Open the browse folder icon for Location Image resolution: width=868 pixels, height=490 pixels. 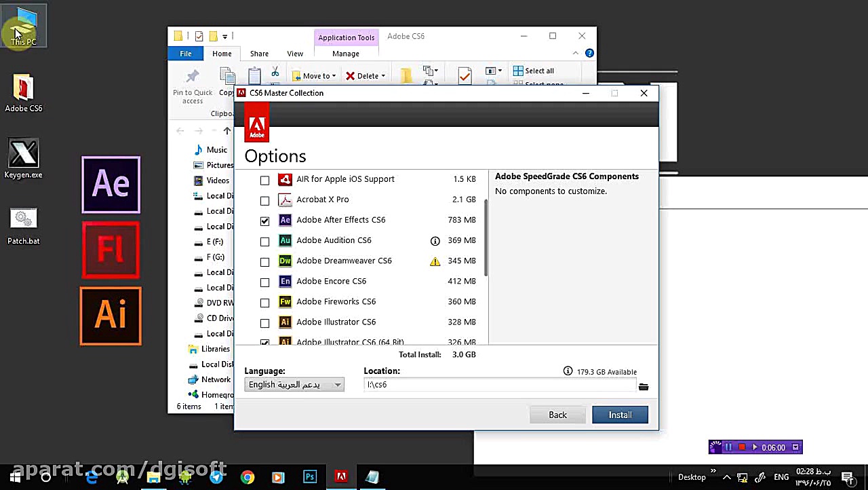click(x=644, y=387)
